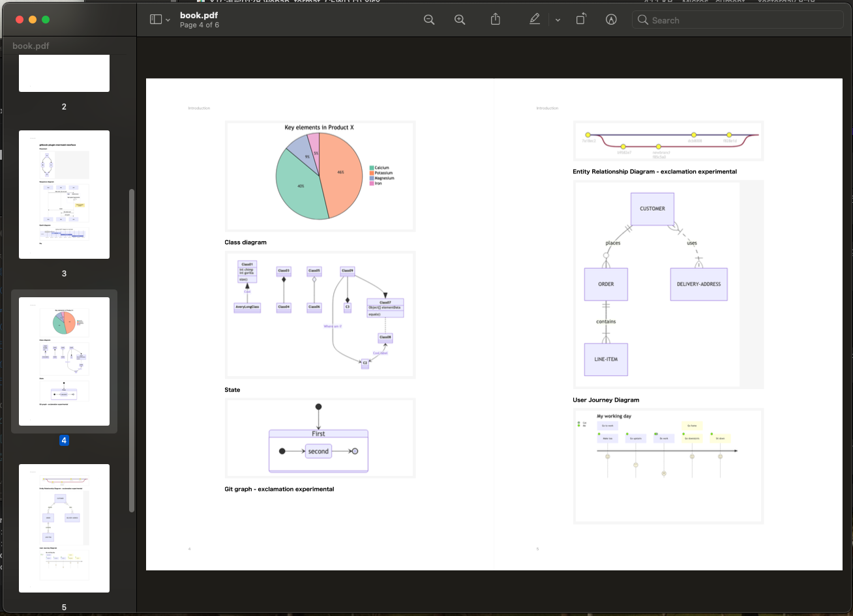Click the 'uses' relationship label
This screenshot has height=616, width=853.
(x=692, y=243)
